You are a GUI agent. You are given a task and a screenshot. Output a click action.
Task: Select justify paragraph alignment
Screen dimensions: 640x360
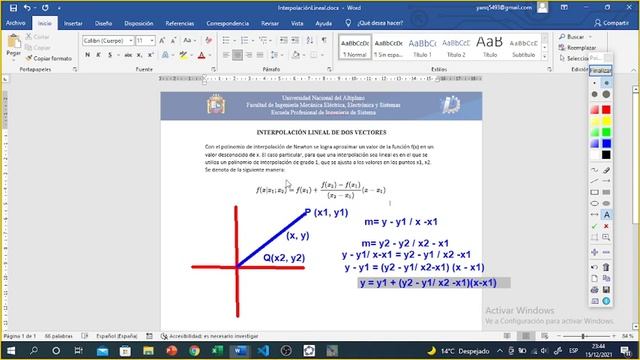[x=260, y=55]
